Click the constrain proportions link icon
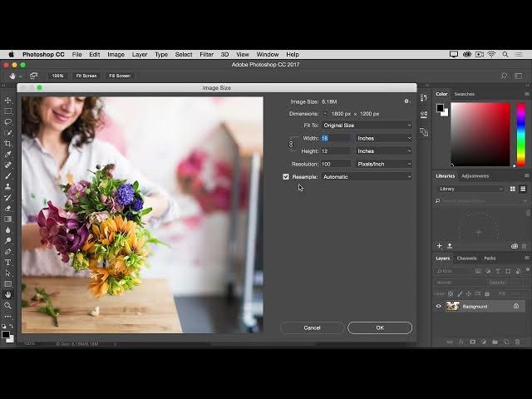The image size is (532, 399). (x=291, y=145)
